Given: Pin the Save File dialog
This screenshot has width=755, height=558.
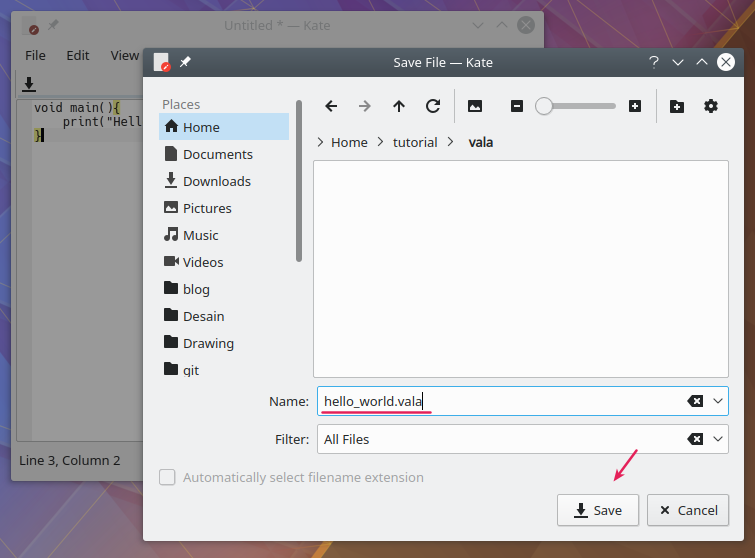Looking at the screenshot, I should (x=185, y=62).
